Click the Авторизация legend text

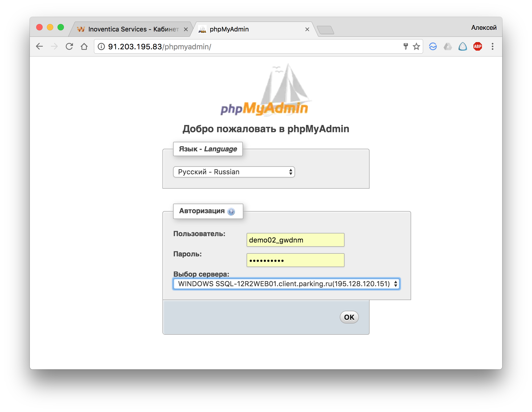(202, 211)
